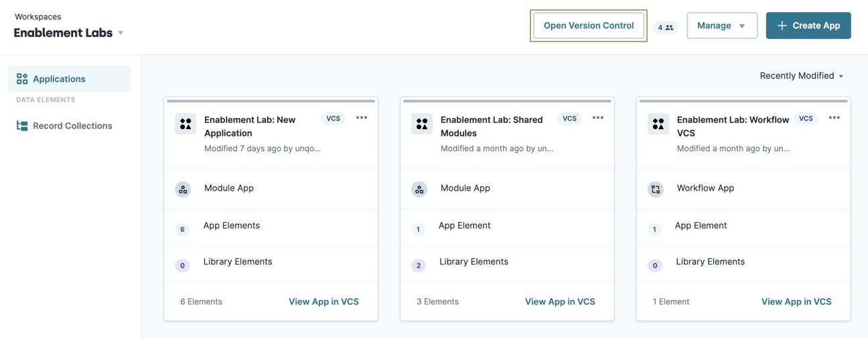Expand the Manage dropdown
The width and height of the screenshot is (868, 338).
coord(722,25)
